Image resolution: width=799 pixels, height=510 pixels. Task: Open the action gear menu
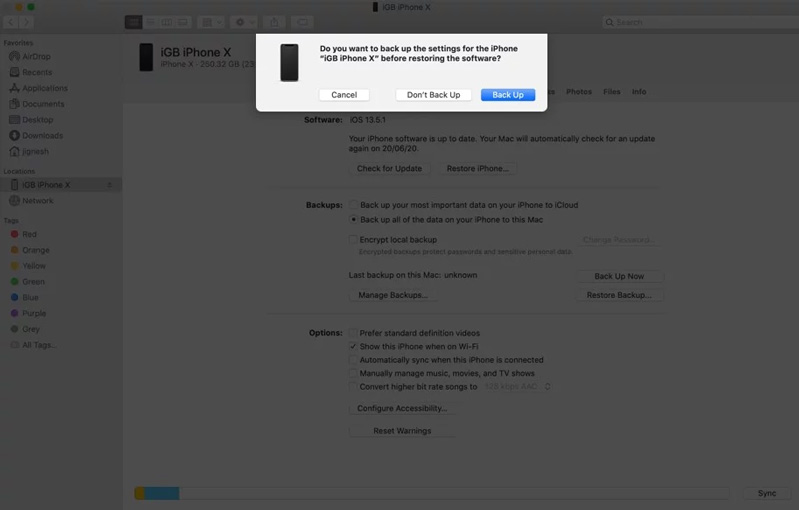click(244, 22)
